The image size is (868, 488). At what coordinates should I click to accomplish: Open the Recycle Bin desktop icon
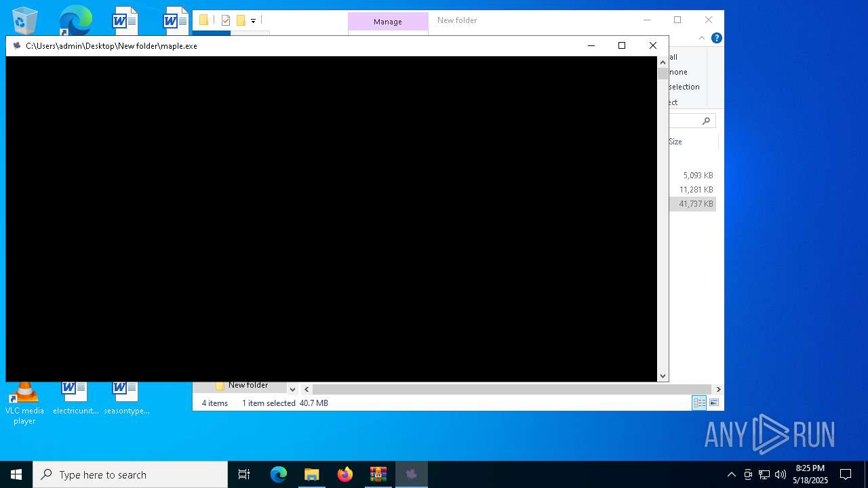click(x=24, y=20)
